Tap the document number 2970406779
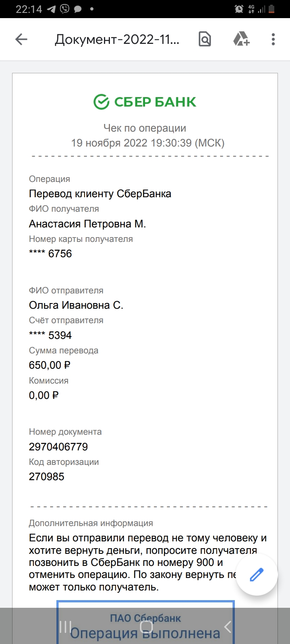The width and height of the screenshot is (290, 644). pyautogui.click(x=58, y=447)
